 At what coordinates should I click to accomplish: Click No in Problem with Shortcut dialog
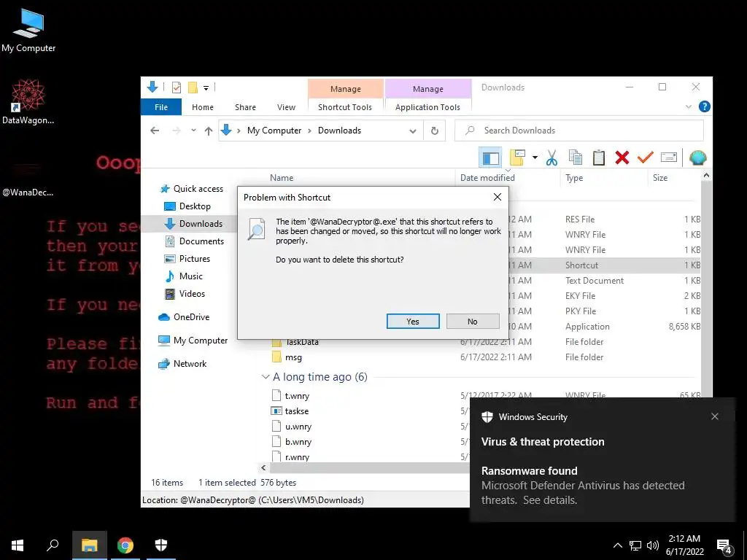click(473, 322)
